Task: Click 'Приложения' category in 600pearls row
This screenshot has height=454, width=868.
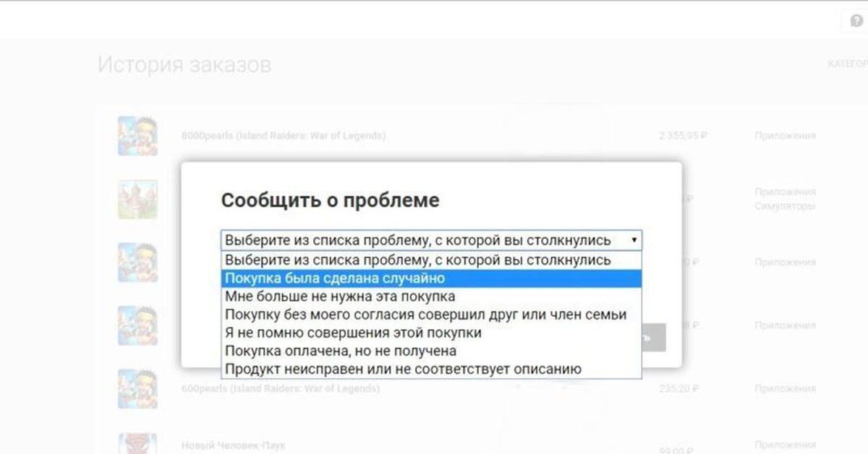Action: pos(785,389)
